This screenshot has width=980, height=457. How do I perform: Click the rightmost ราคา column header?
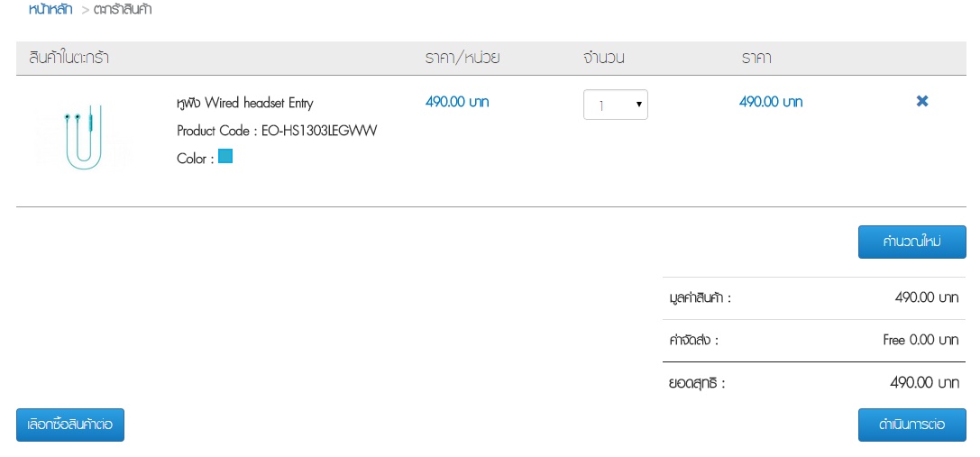coord(756,59)
